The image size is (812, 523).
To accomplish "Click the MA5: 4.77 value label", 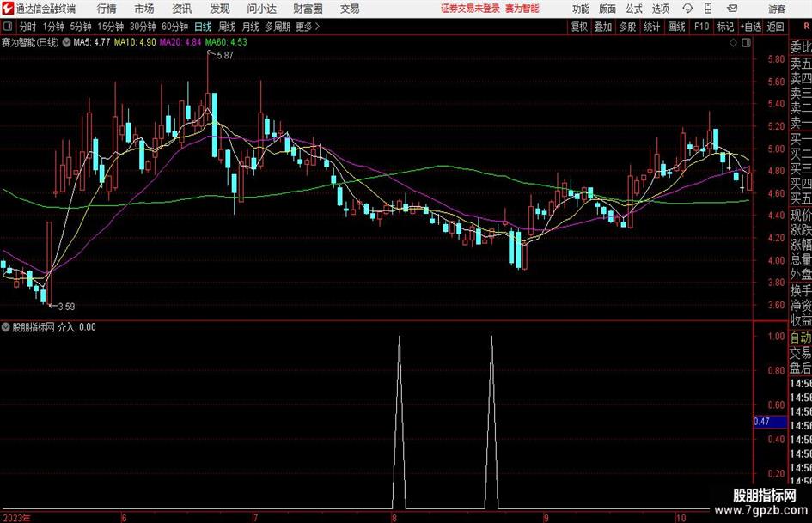I will click(92, 42).
